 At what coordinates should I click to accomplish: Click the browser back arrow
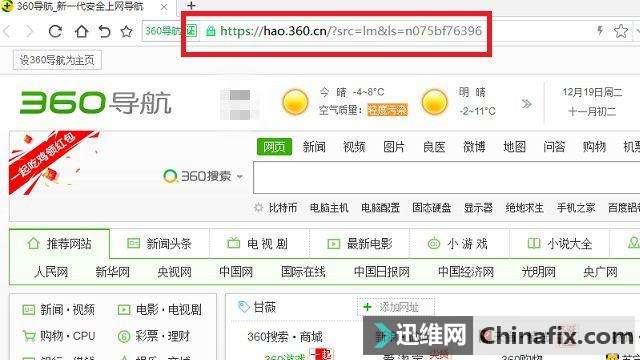tap(7, 31)
